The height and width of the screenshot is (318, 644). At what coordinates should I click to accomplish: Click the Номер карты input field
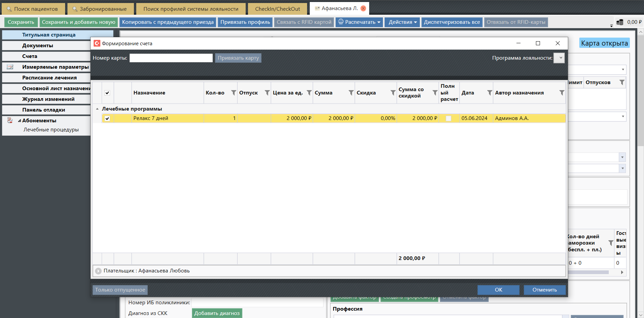[x=171, y=58]
